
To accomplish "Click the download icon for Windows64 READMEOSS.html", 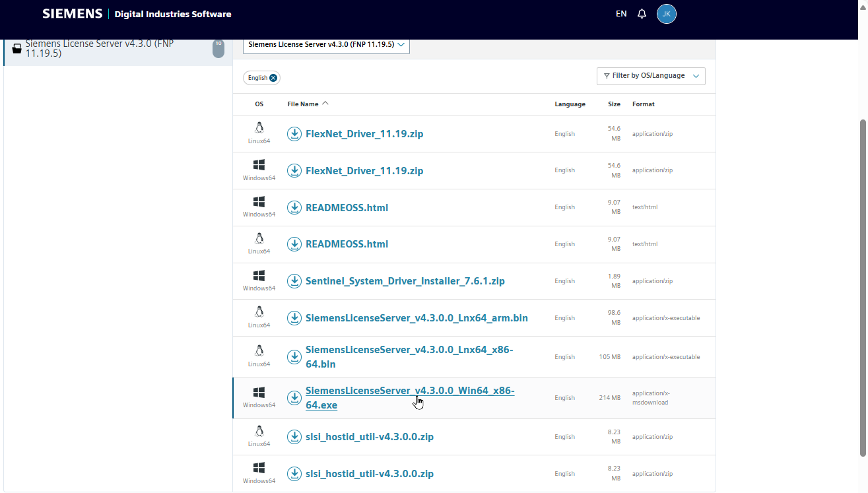I will click(294, 208).
